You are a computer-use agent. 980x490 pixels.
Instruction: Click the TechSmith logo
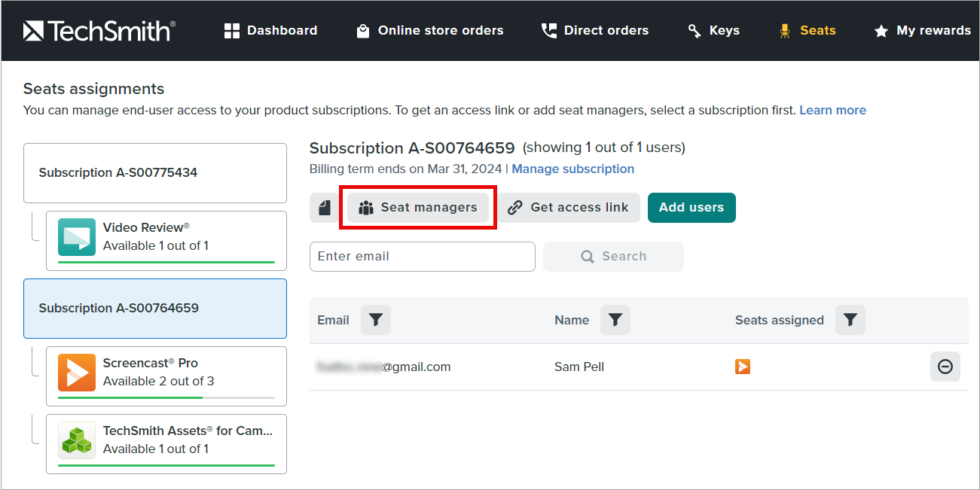[x=99, y=31]
